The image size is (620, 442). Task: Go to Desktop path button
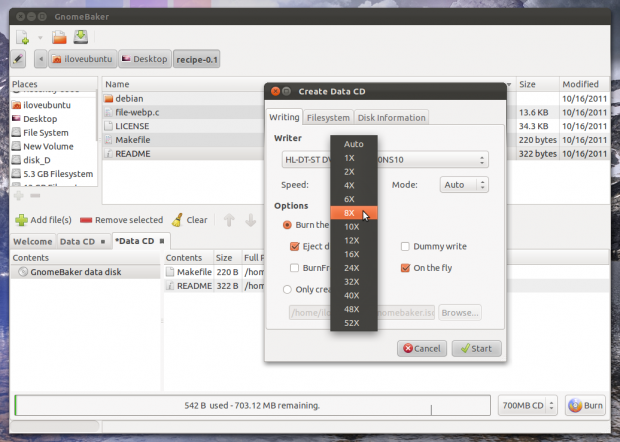click(x=145, y=59)
